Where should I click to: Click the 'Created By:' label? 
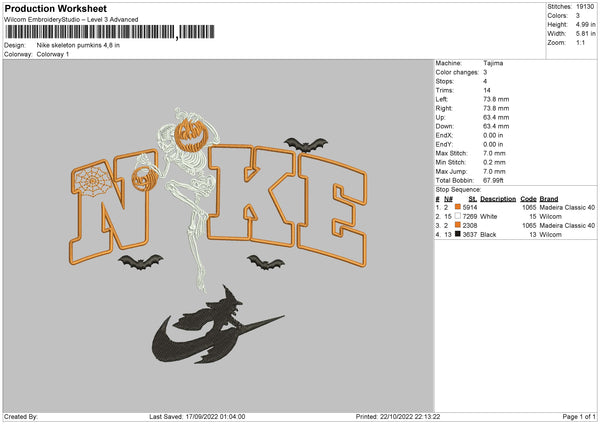pyautogui.click(x=21, y=417)
